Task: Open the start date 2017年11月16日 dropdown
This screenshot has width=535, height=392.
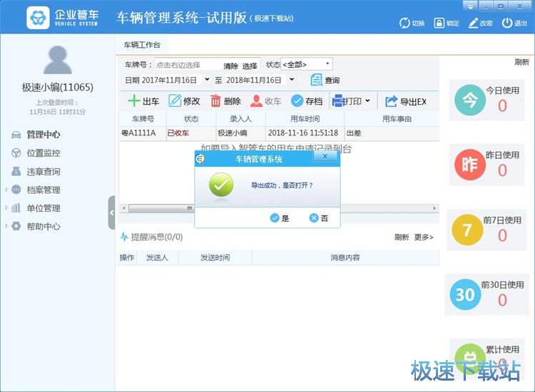Action: pyautogui.click(x=207, y=80)
